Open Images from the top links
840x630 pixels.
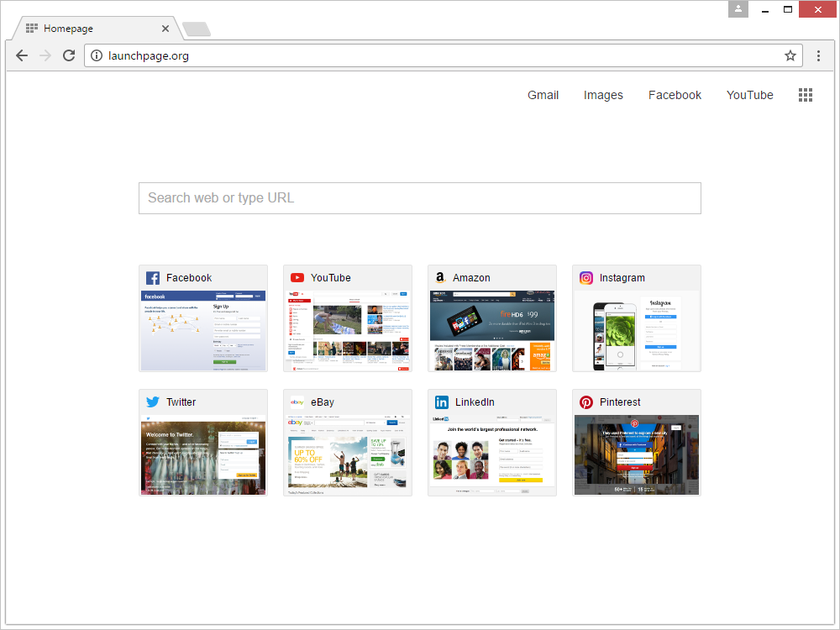pos(603,95)
